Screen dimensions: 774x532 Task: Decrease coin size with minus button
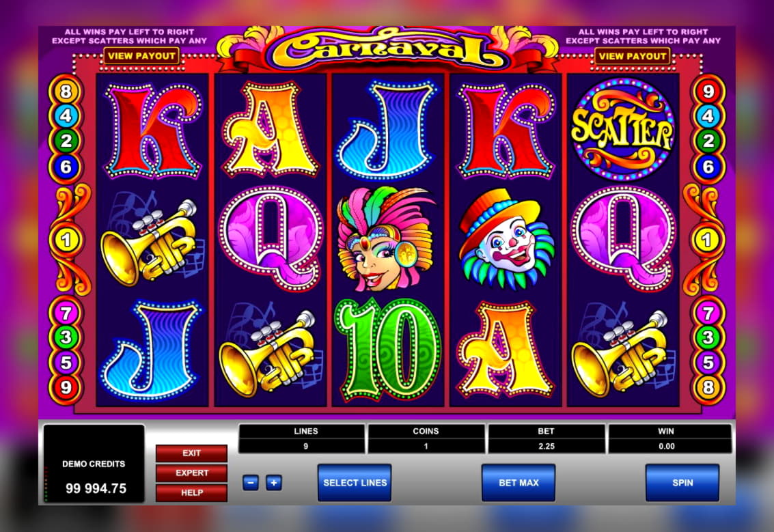click(251, 482)
